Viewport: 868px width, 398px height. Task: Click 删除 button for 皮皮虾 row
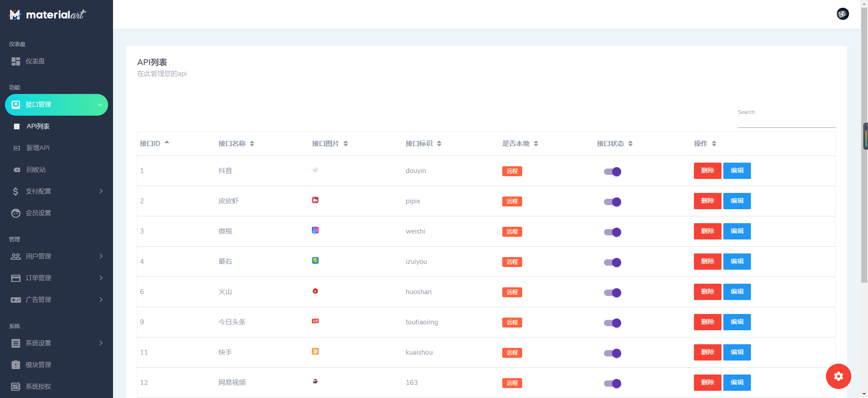pyautogui.click(x=707, y=201)
